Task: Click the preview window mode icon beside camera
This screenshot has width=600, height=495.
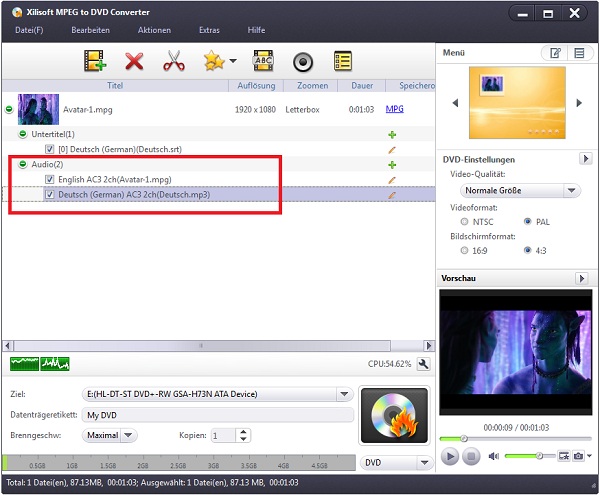Action: 564,456
